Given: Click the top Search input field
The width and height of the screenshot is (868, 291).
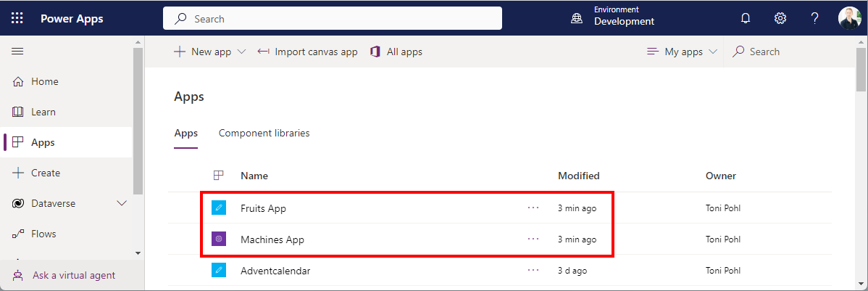Looking at the screenshot, I should tap(333, 19).
